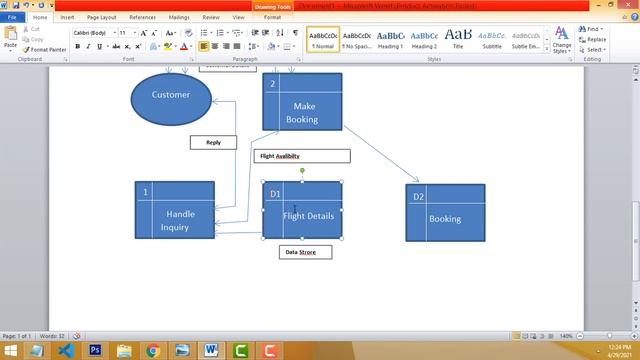The height and width of the screenshot is (360, 640).
Task: Click the Borders icon
Action: pos(287,47)
